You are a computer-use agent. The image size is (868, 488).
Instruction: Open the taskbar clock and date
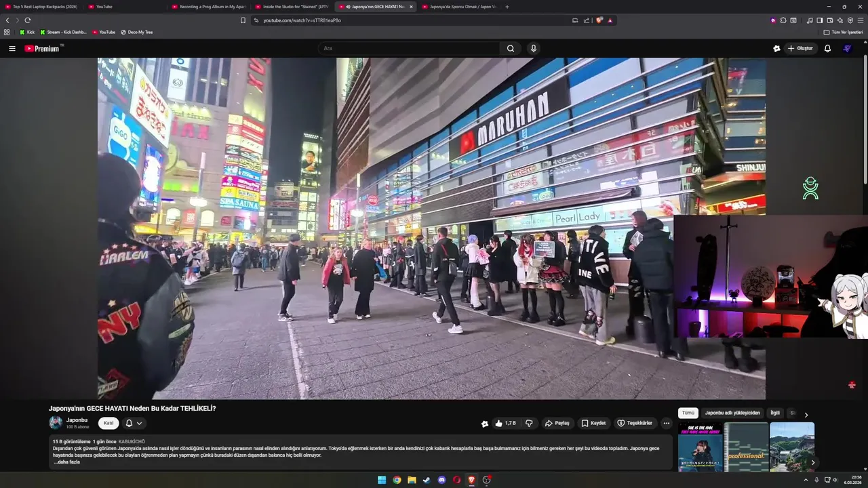coord(852,480)
